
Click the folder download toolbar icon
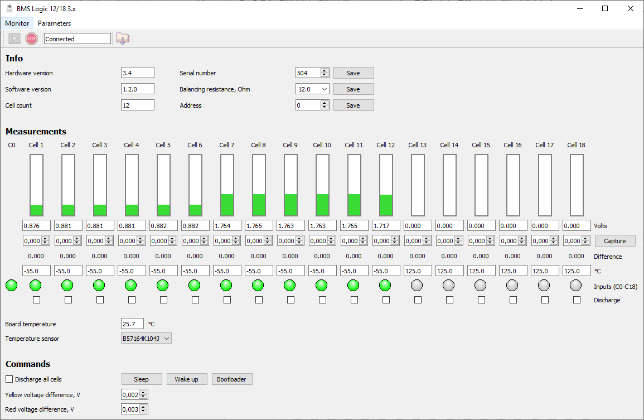click(122, 39)
